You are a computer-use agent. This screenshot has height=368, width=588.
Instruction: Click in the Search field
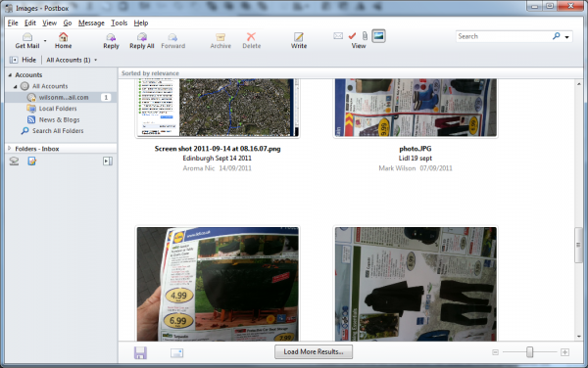(x=503, y=36)
